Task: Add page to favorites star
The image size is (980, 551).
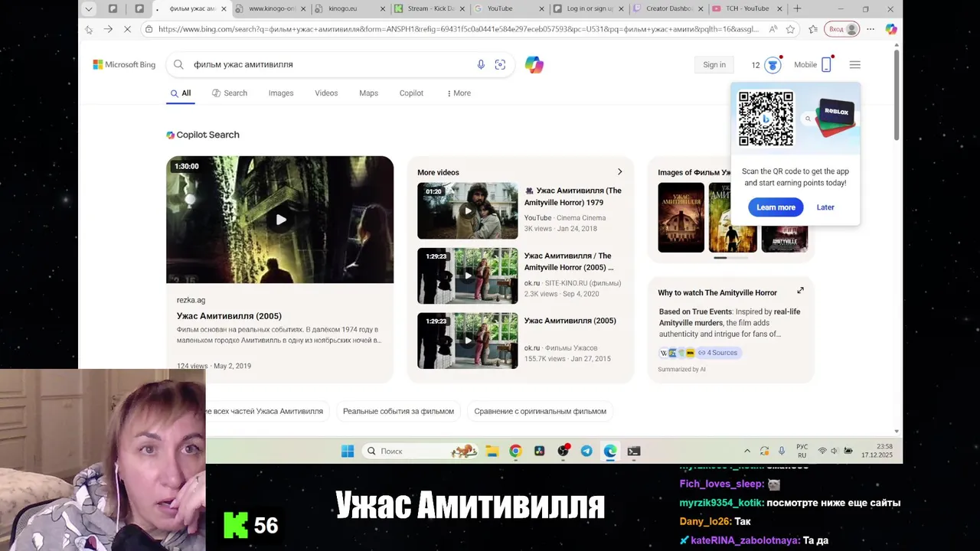Action: click(790, 29)
